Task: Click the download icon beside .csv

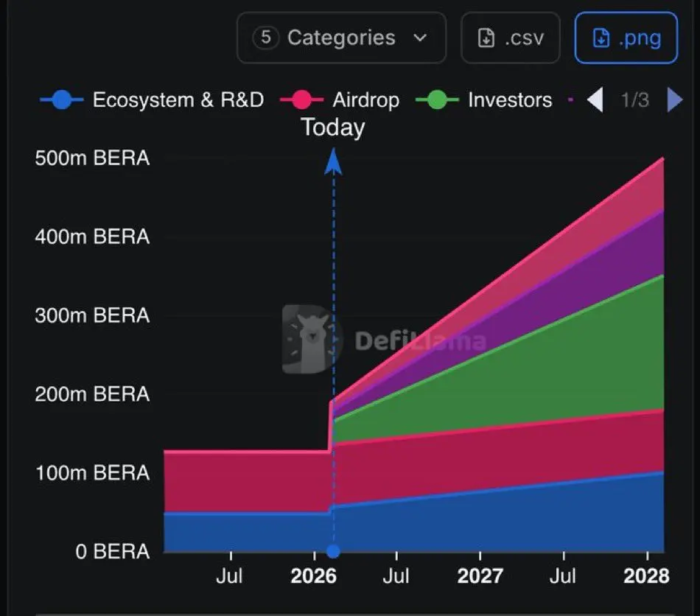Action: point(486,38)
